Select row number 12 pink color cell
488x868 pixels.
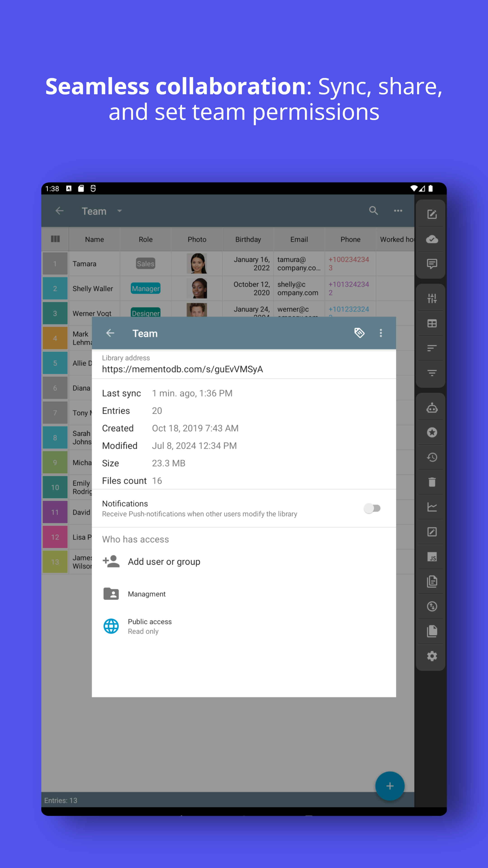pyautogui.click(x=55, y=537)
